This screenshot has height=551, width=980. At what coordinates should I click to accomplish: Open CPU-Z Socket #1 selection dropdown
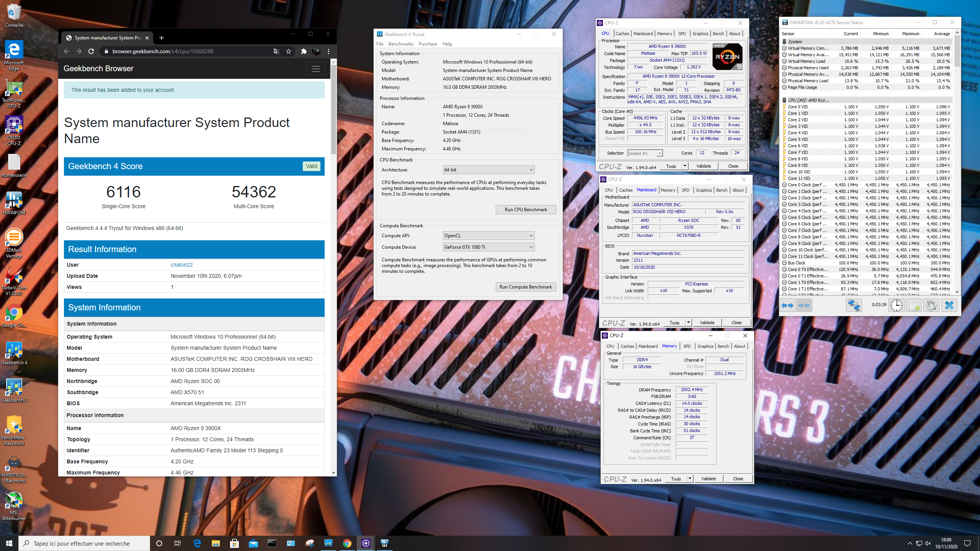click(x=645, y=153)
